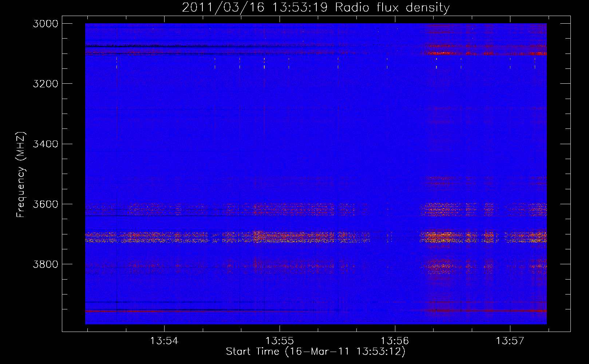589x364 pixels.
Task: Click the 3800 frequency axis label
Action: point(46,264)
